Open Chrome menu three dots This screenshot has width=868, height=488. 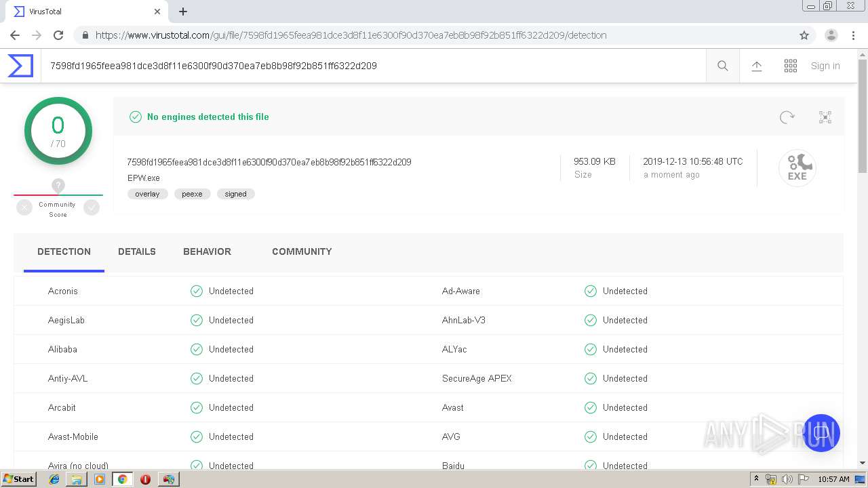point(852,35)
